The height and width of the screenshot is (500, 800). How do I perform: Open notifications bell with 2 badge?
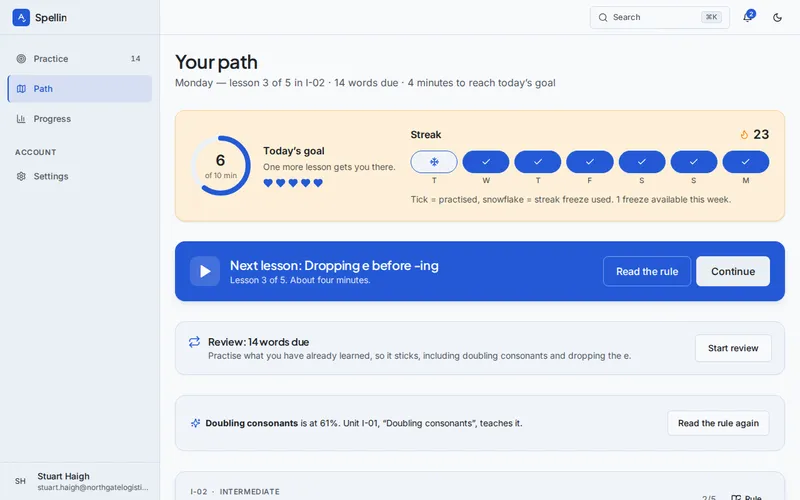(x=748, y=17)
